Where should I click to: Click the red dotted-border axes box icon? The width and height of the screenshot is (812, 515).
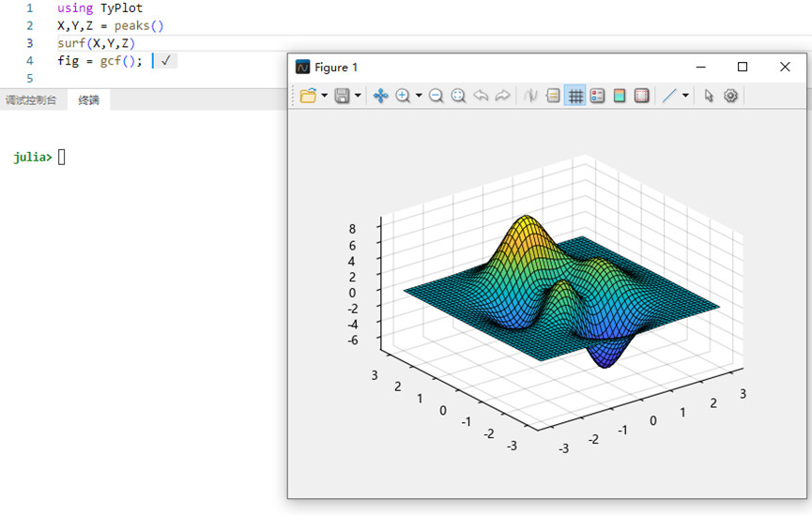point(642,96)
